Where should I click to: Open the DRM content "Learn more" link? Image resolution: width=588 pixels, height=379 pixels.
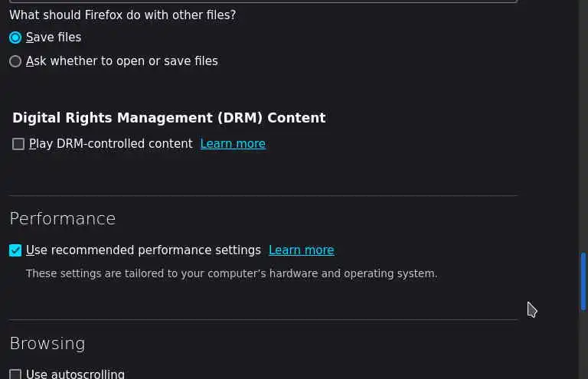point(233,144)
